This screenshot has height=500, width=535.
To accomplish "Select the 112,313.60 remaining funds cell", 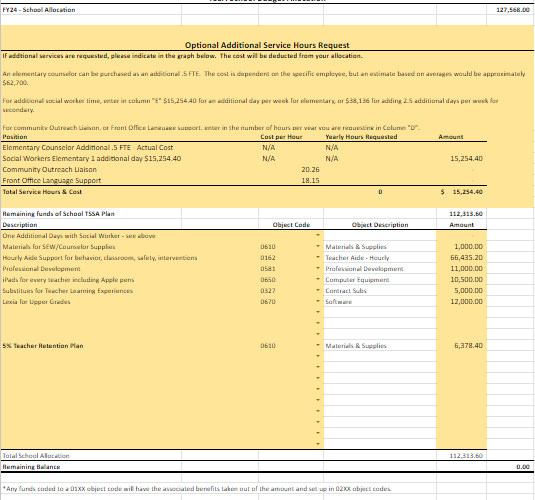I will coord(466,214).
